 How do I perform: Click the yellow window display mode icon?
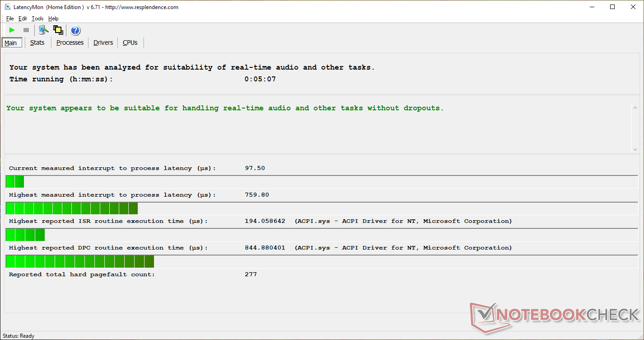click(58, 30)
